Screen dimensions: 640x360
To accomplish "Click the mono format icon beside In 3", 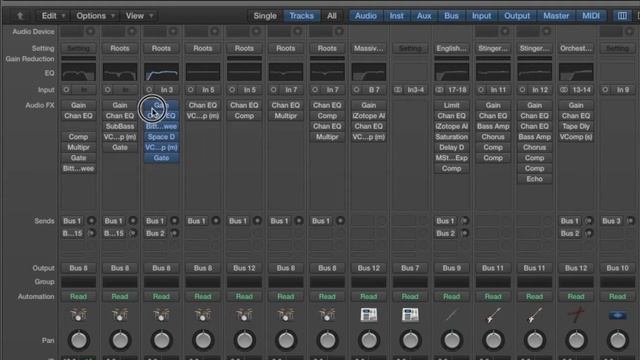I will [x=149, y=90].
